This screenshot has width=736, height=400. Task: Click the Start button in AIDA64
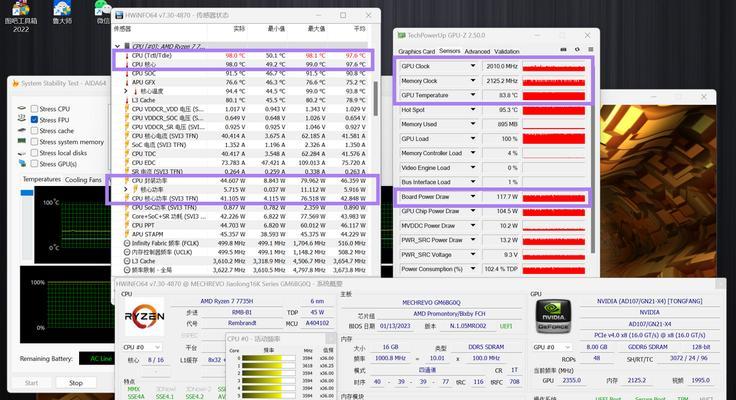31,383
